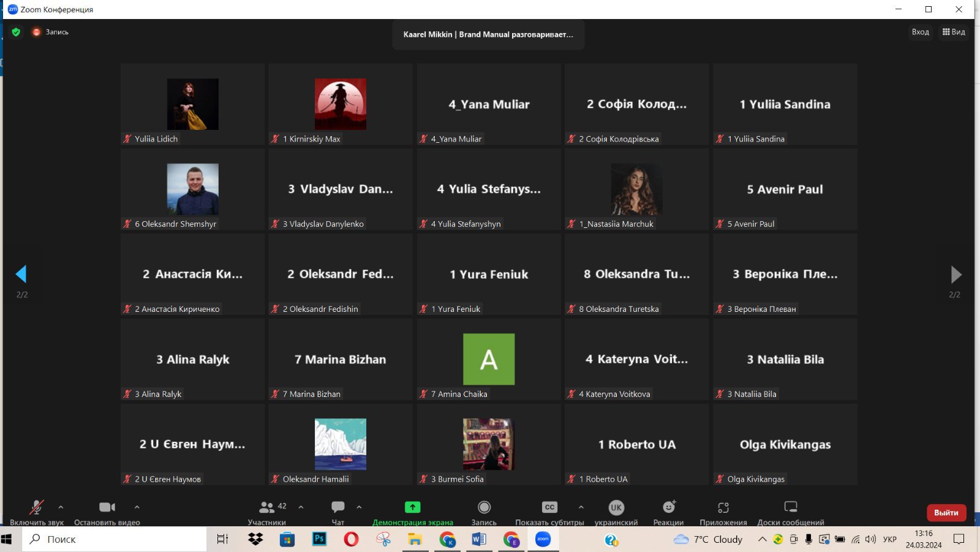Click the taskbar Поиск search box
Screen dimensions: 980x552
[x=115, y=539]
